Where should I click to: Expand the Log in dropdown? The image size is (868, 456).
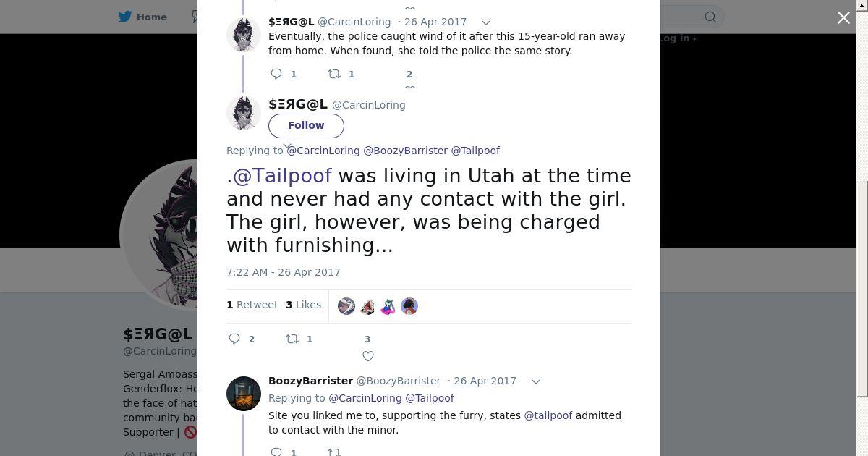click(678, 38)
